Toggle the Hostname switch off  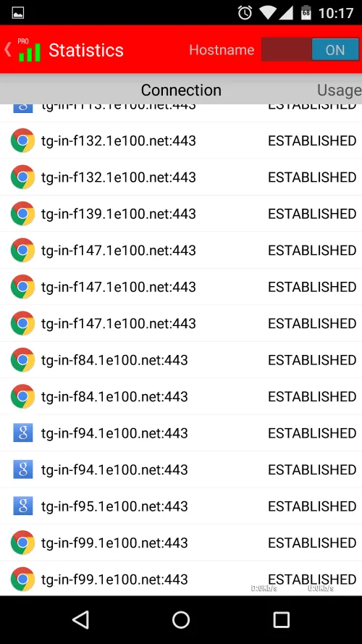click(310, 50)
